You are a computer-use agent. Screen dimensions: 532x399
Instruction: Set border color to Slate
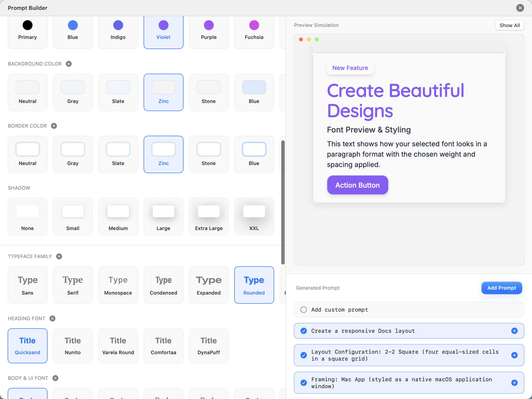tap(118, 154)
